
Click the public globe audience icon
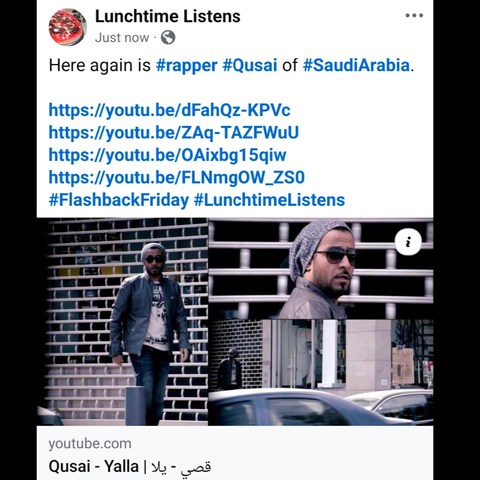[168, 37]
